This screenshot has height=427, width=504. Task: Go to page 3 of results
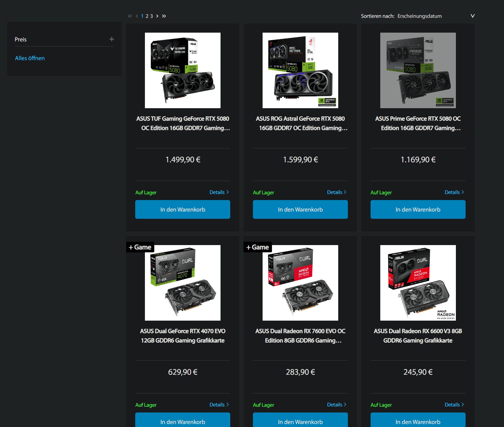(152, 16)
